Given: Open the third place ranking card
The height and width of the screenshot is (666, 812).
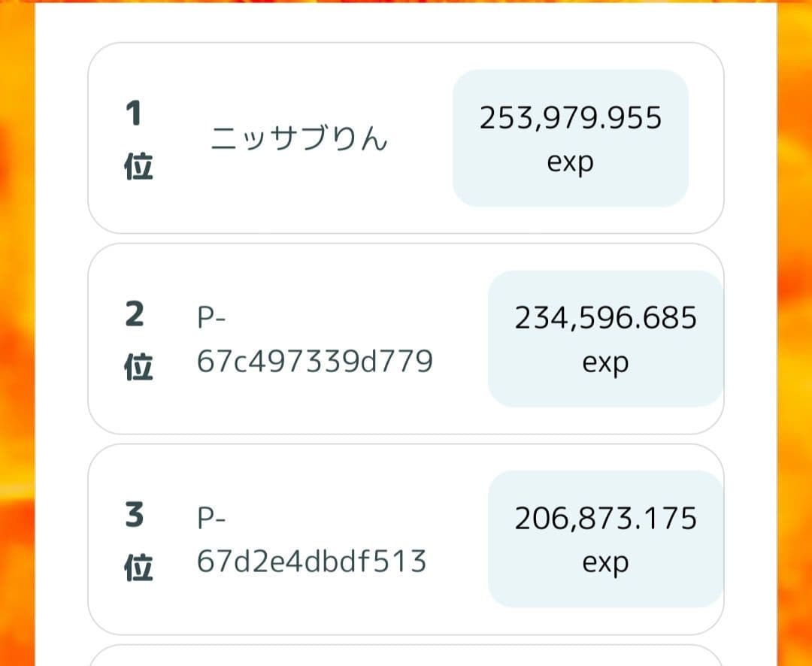Looking at the screenshot, I should [x=406, y=540].
